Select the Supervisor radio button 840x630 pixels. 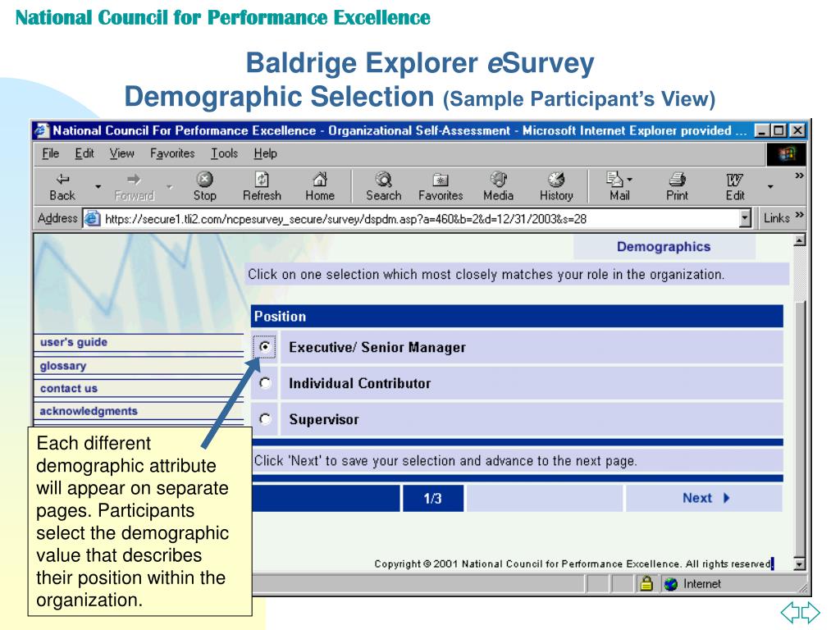point(265,418)
